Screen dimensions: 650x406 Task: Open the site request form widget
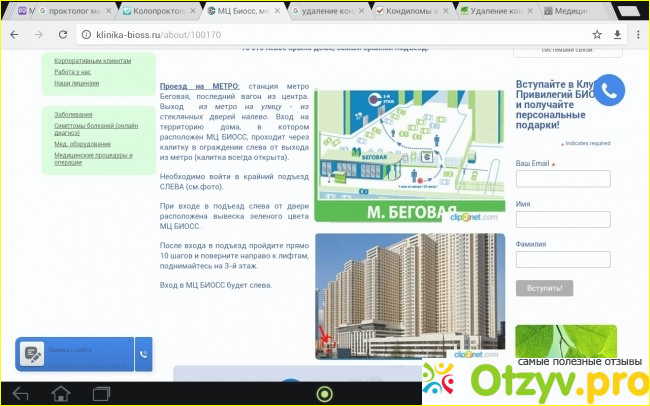(75, 354)
